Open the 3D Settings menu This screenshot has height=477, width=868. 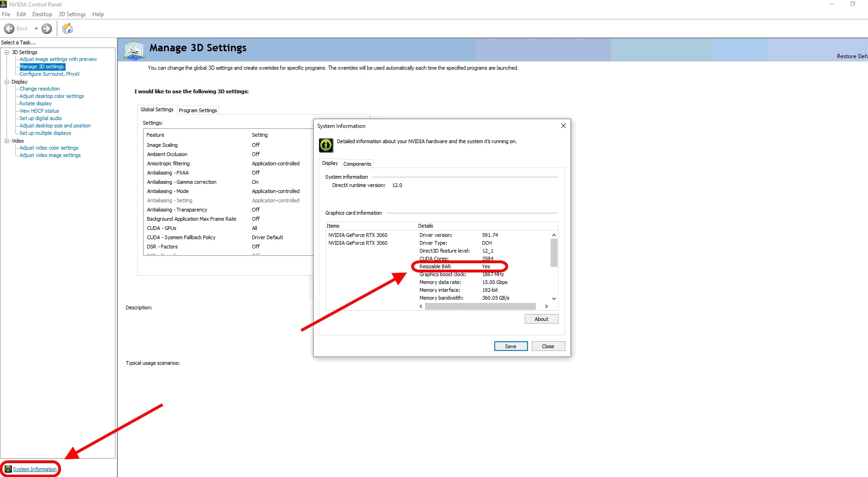[72, 14]
